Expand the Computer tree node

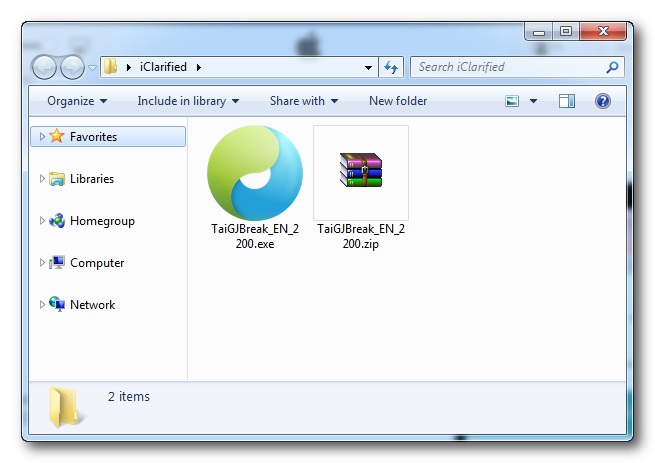42,262
